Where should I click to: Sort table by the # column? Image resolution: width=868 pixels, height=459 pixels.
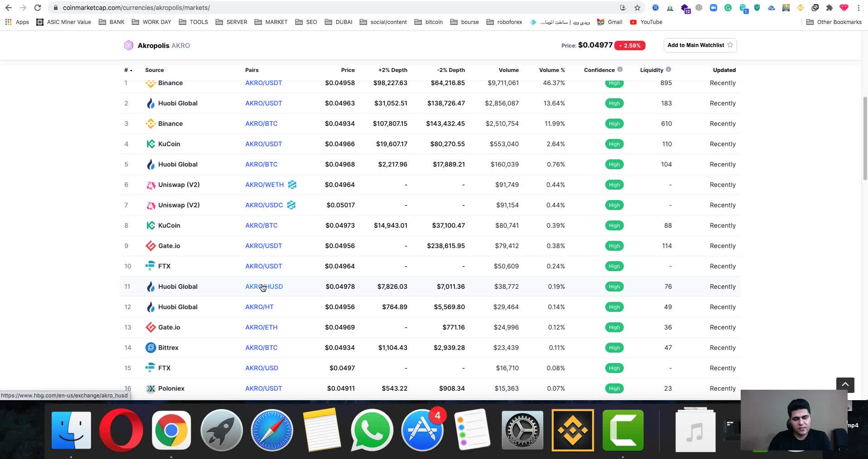point(128,70)
